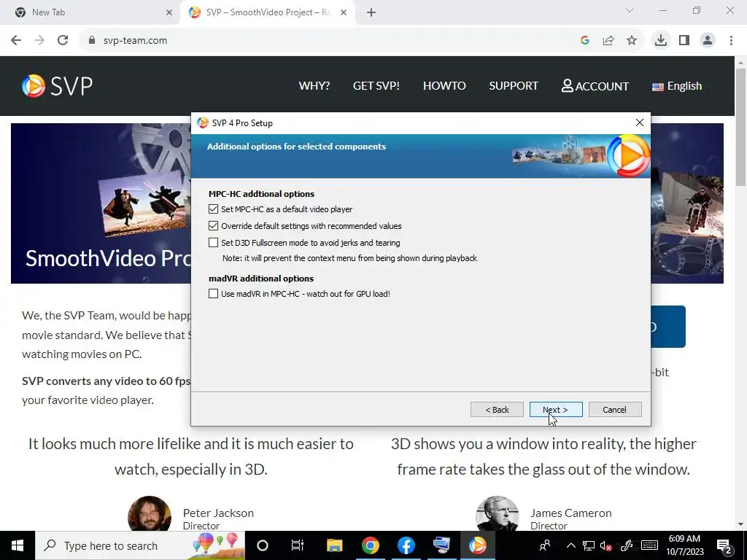
Task: Open People icon in system tray
Action: click(544, 545)
